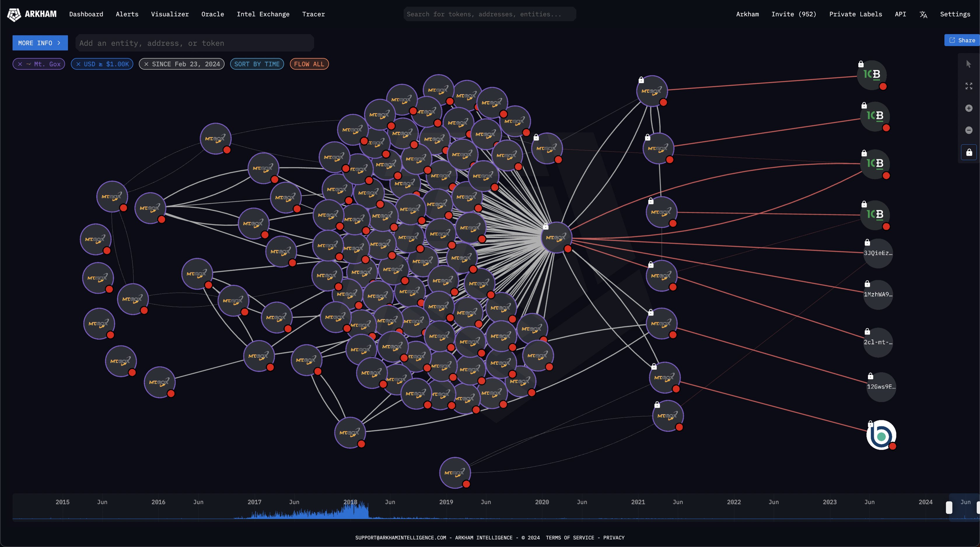Click the Share button
The width and height of the screenshot is (980, 547).
(x=962, y=40)
